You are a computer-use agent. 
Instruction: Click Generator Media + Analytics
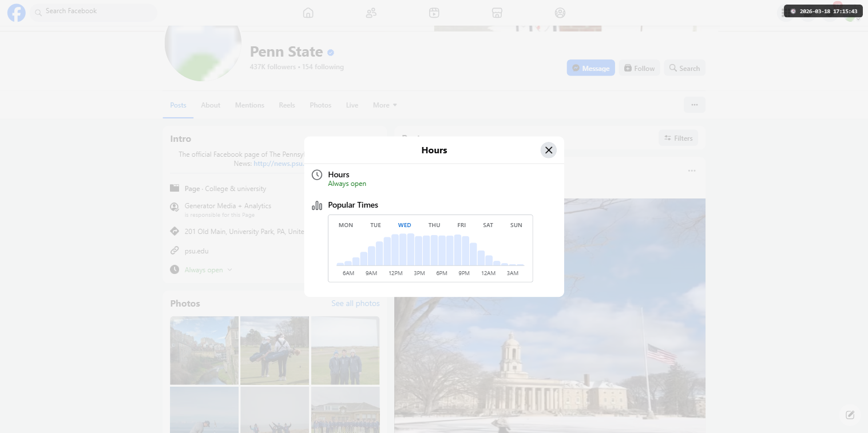tap(228, 206)
